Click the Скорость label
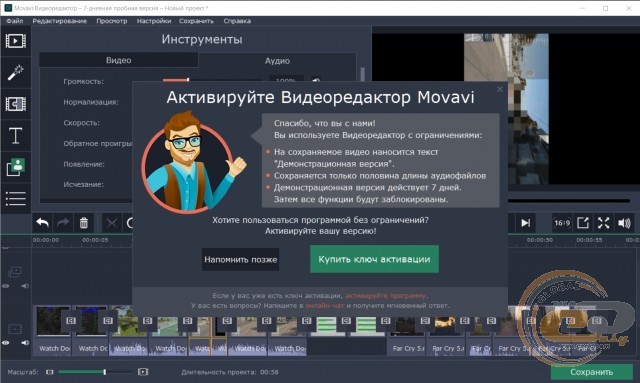 (x=81, y=122)
